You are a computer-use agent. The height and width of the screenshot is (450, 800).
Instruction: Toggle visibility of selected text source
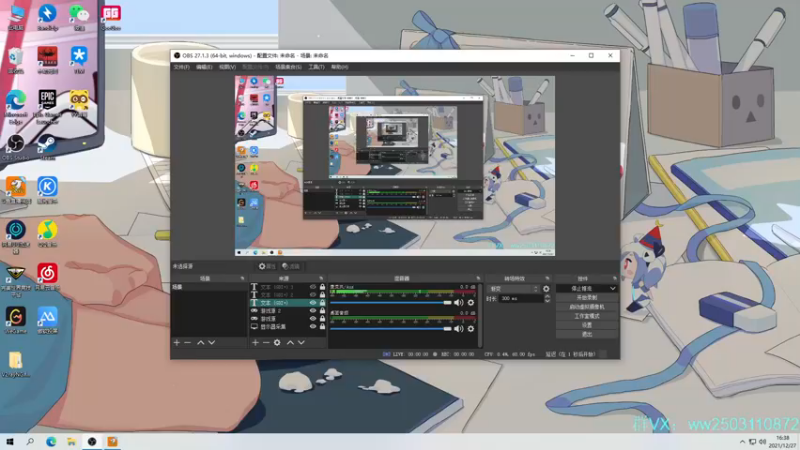pyautogui.click(x=313, y=303)
